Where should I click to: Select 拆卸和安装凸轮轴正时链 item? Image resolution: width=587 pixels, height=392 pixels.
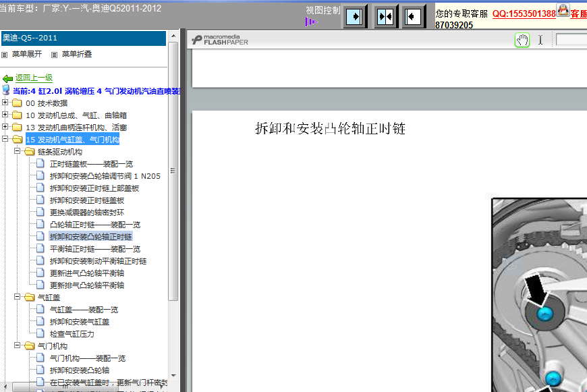tap(90, 237)
